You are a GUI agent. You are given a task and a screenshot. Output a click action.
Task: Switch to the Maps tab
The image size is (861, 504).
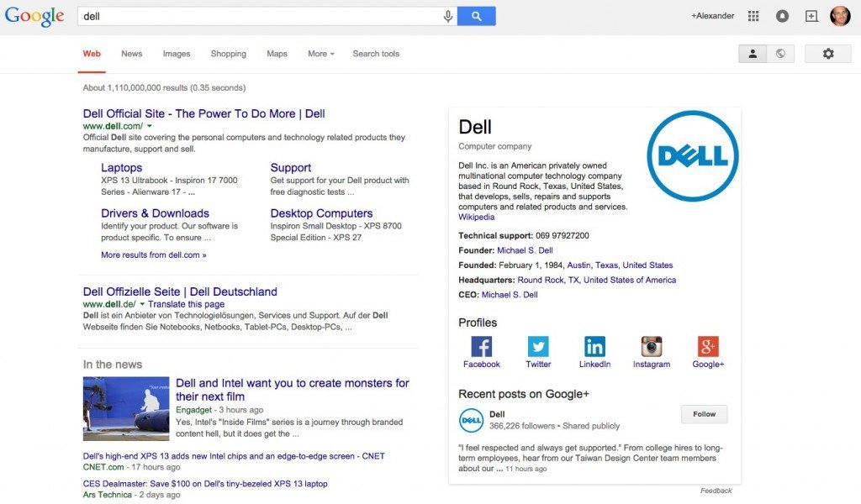(277, 54)
